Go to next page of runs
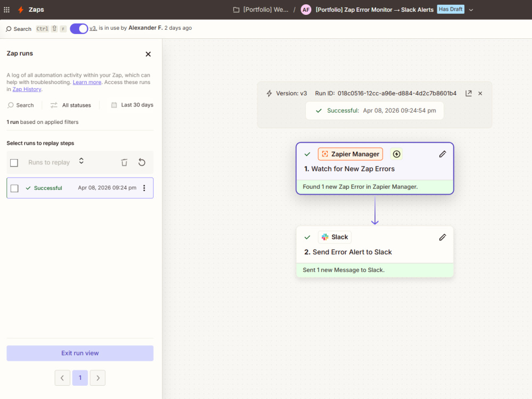This screenshot has width=532, height=399. 98,378
